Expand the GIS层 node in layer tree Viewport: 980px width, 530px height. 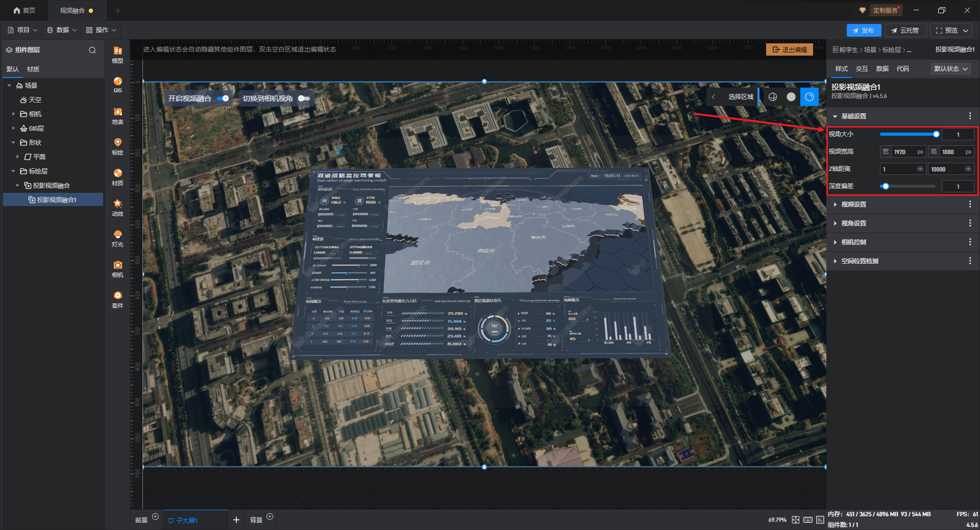tap(13, 129)
